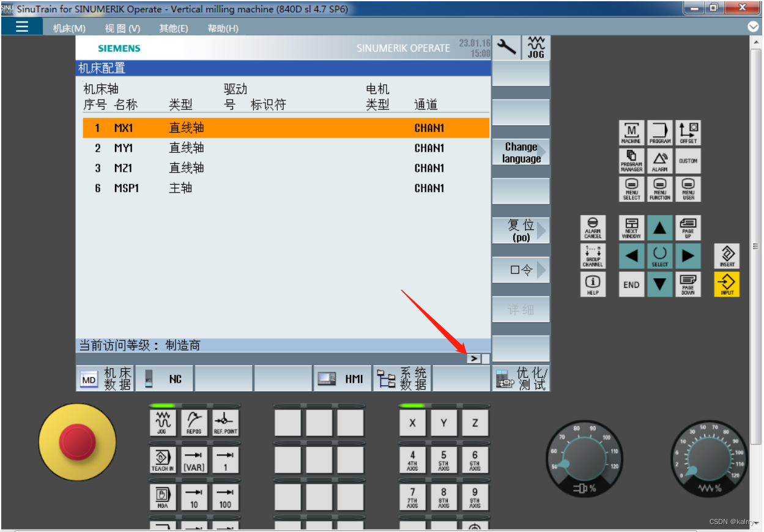Select the [VAR] increment key
Viewport: 764px width, 532px height.
[x=194, y=460]
